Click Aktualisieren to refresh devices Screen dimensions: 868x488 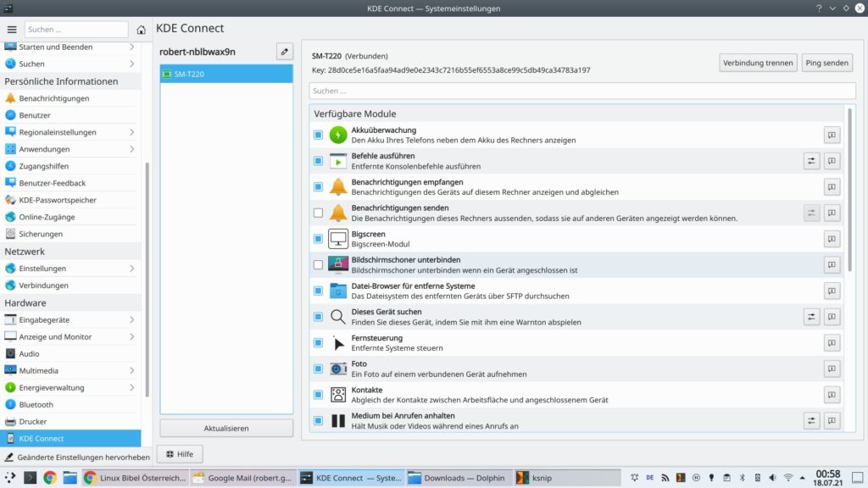point(226,428)
